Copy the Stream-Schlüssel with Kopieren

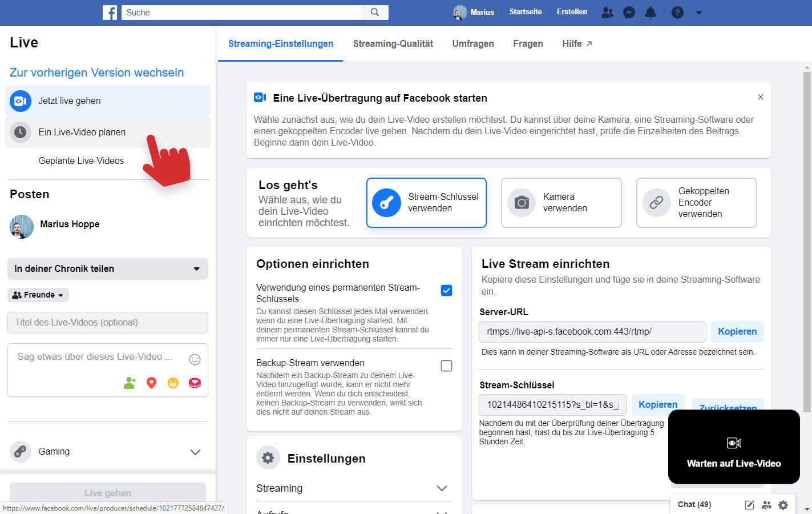658,404
